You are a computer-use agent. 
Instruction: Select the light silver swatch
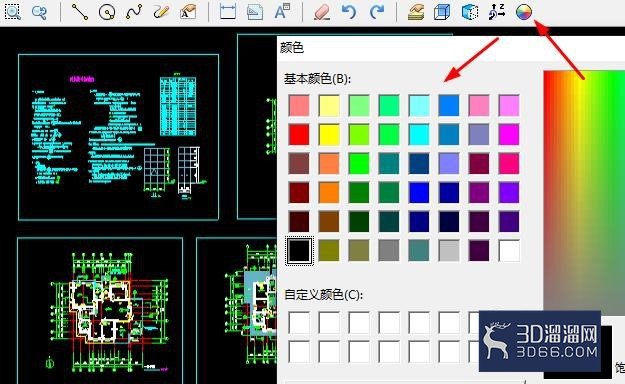[449, 251]
